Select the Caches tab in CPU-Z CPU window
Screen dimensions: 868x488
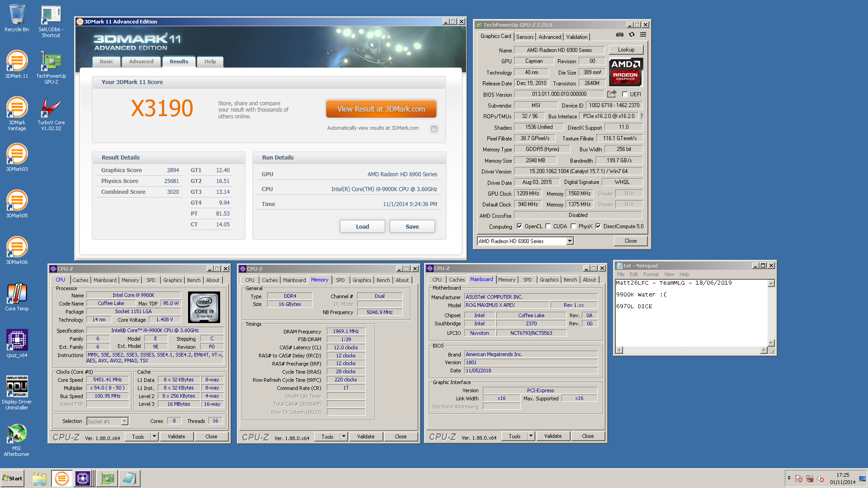80,280
